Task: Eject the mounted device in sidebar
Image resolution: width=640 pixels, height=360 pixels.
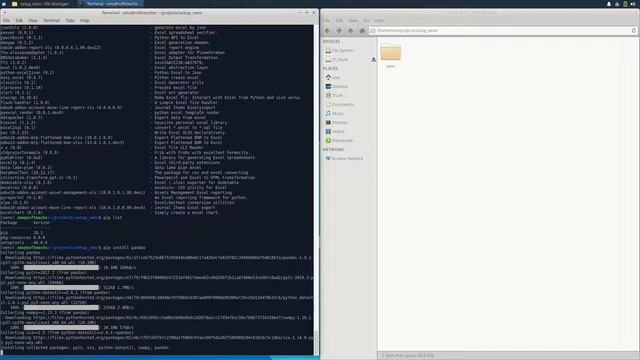Action: coord(373,60)
